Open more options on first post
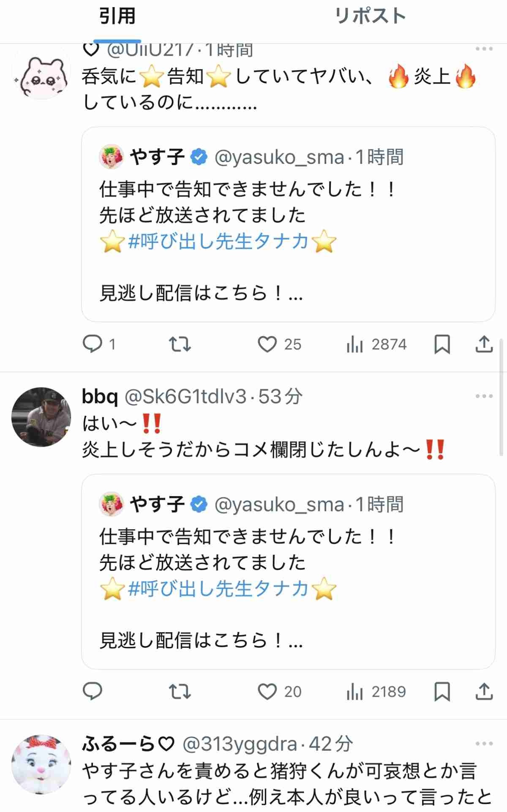This screenshot has width=507, height=812. coord(484,49)
